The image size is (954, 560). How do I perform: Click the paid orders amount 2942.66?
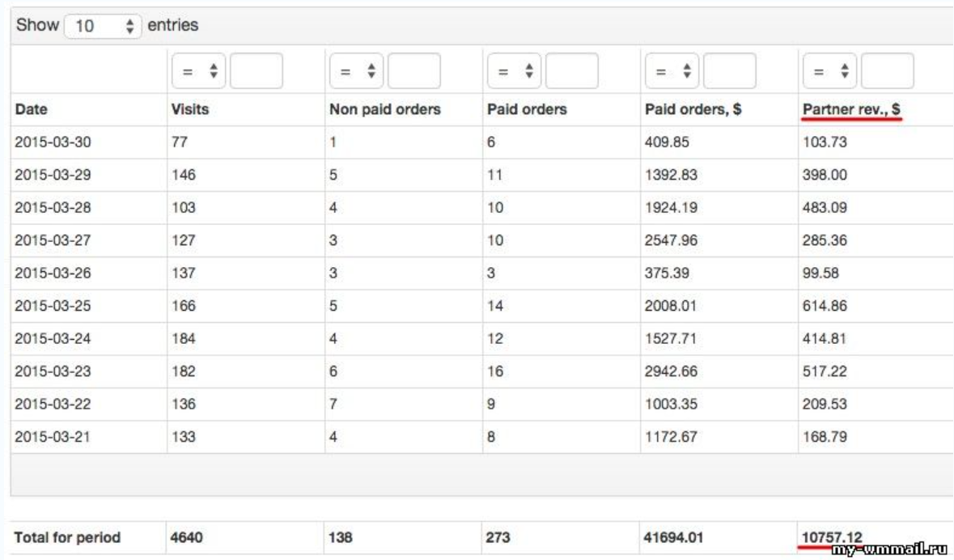tap(671, 371)
